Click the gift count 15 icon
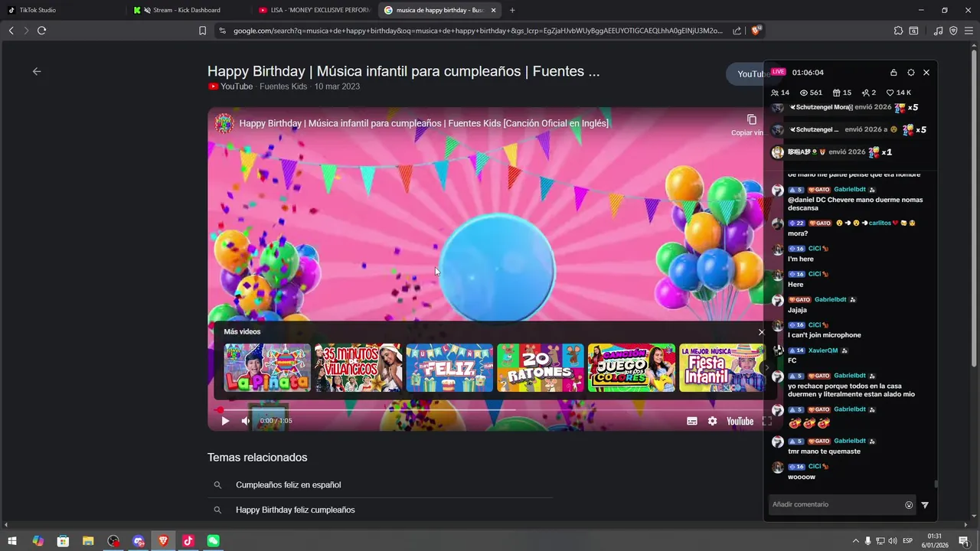Viewport: 980px width, 551px height. pos(842,93)
